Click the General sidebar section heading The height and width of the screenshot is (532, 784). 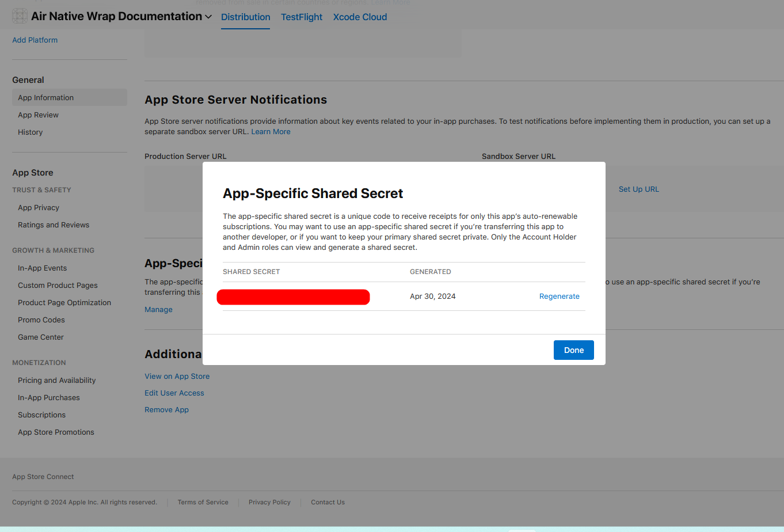tap(28, 80)
